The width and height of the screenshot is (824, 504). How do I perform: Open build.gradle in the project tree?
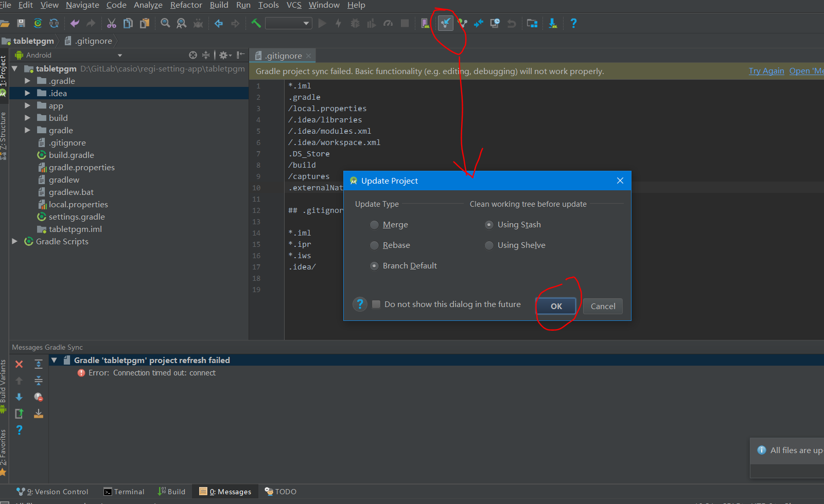(x=71, y=155)
